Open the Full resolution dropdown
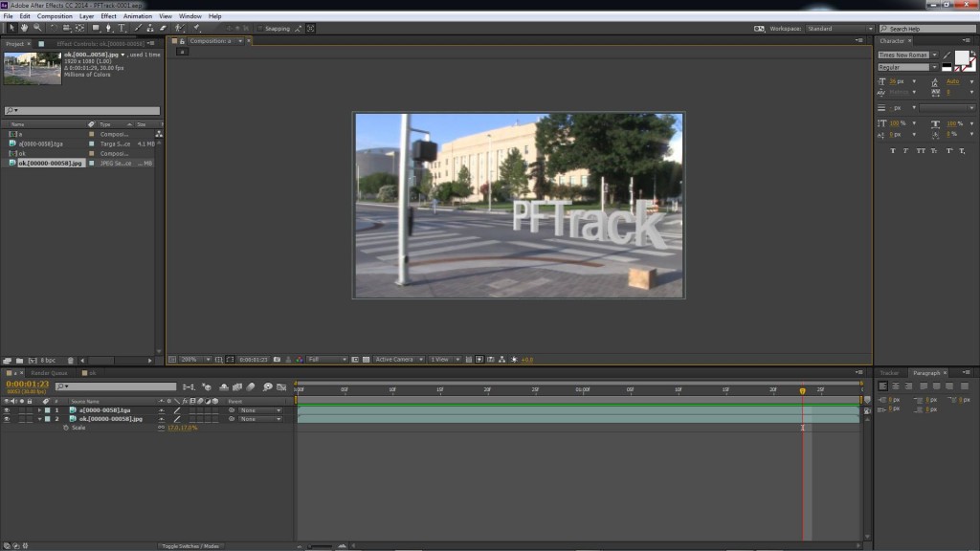This screenshot has height=551, width=980. point(327,360)
